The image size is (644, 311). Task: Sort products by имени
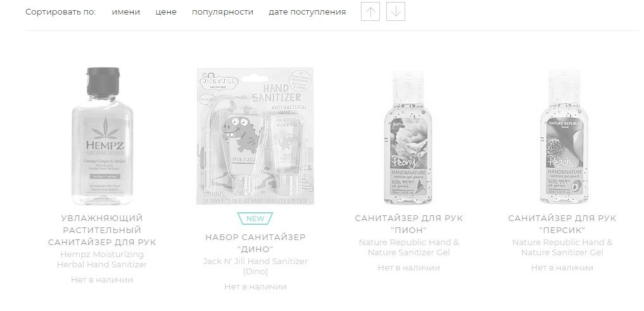click(x=125, y=12)
